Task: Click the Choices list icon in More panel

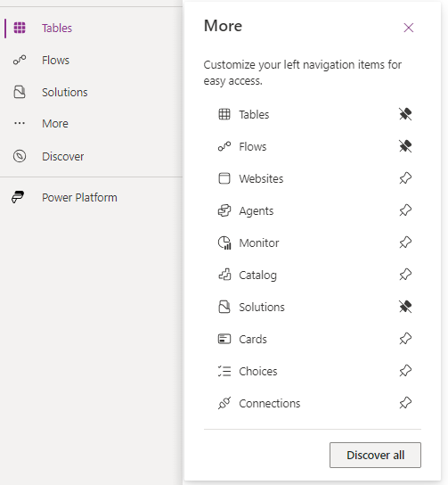Action: pos(224,371)
